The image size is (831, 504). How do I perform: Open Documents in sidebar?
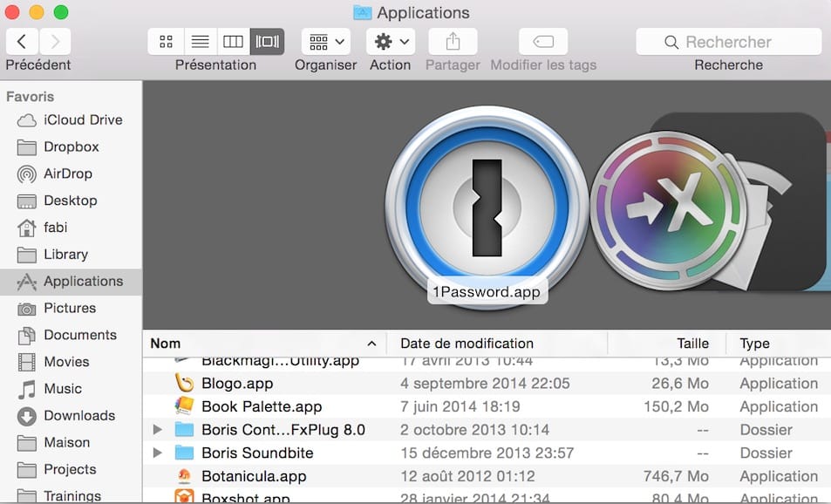click(71, 335)
